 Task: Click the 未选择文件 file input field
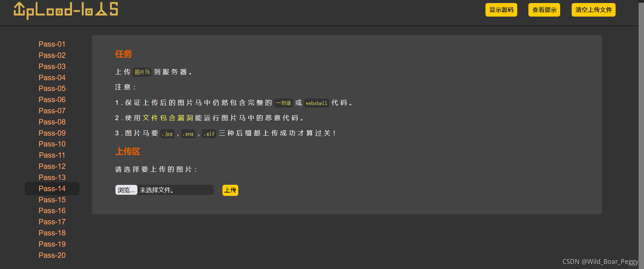tap(164, 190)
